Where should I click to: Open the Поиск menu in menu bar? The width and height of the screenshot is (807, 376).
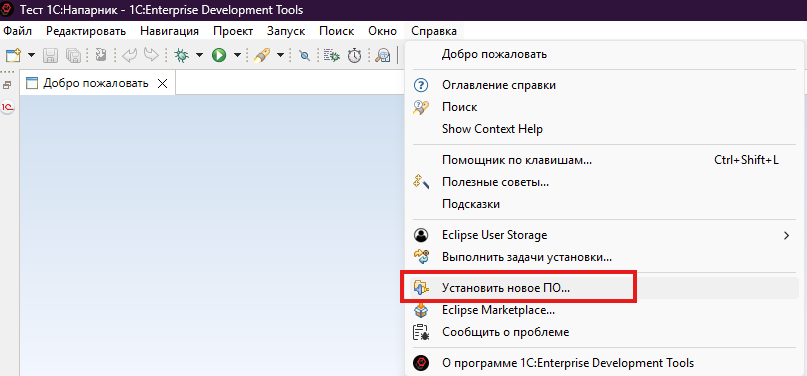[337, 31]
